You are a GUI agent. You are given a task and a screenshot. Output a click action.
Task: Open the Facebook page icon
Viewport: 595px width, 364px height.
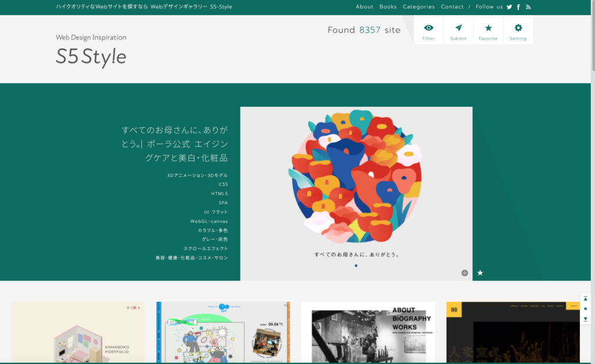click(x=518, y=6)
